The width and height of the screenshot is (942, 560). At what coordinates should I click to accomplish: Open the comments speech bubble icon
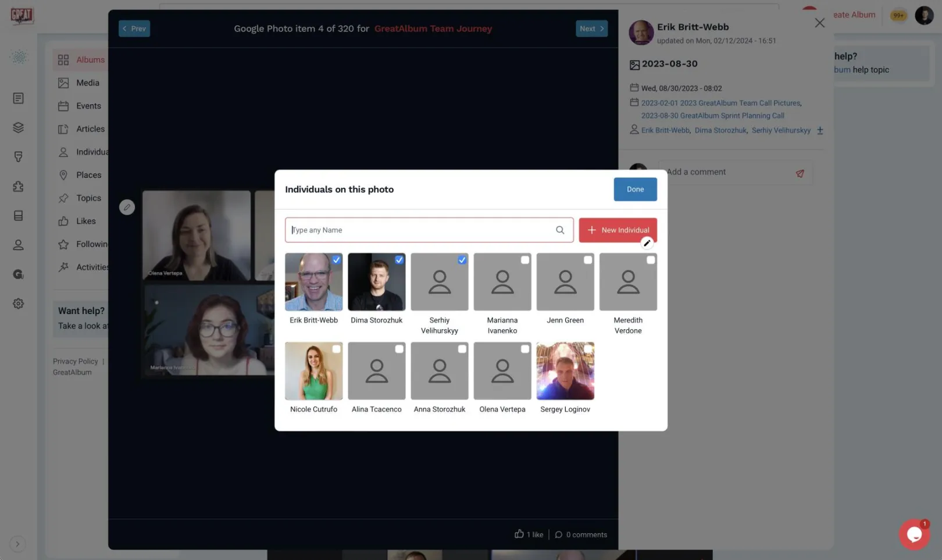tap(558, 534)
